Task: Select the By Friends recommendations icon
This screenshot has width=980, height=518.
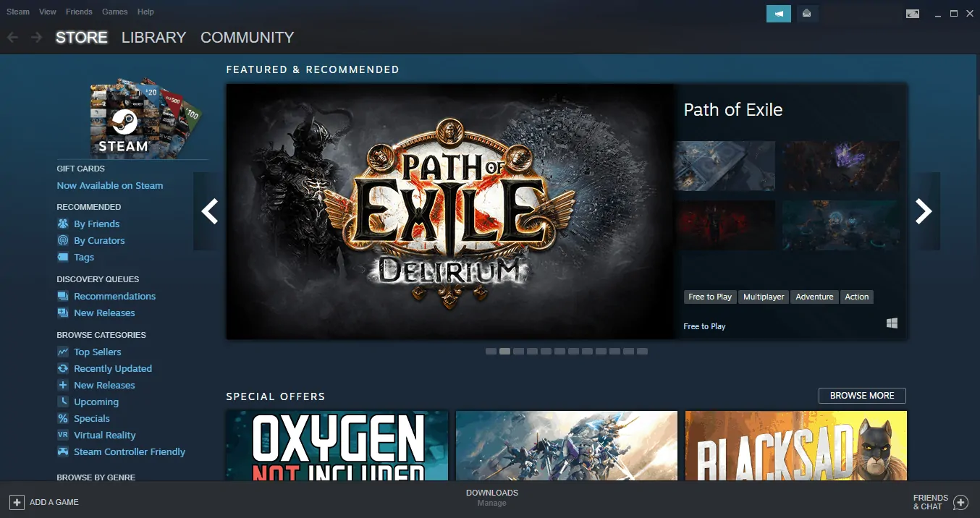Action: click(64, 224)
